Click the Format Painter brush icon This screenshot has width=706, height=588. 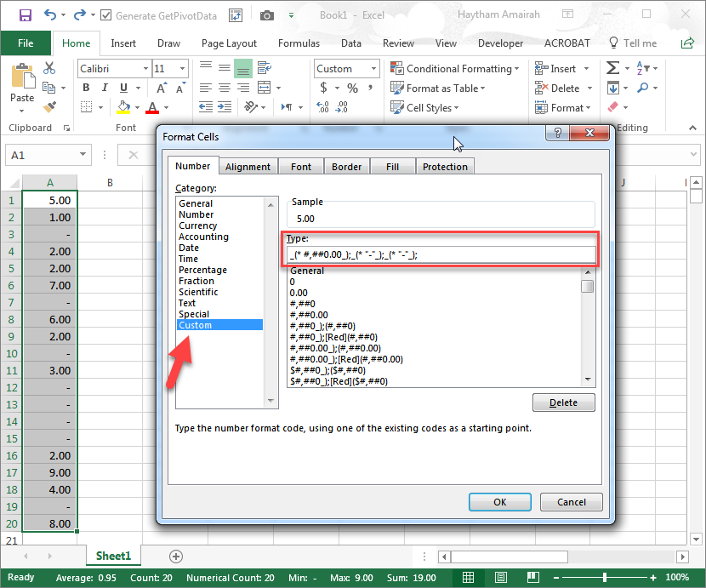[x=49, y=107]
